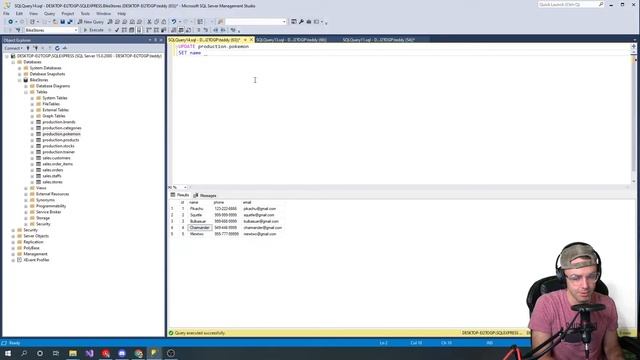
Task: Open the Tools menu
Action: [x=85, y=13]
